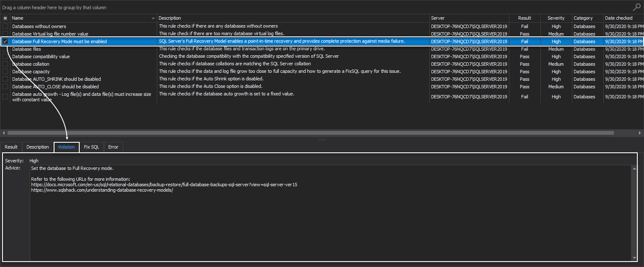Screen dimensions: 644x267
Task: Select the Result tab
Action: click(11, 147)
